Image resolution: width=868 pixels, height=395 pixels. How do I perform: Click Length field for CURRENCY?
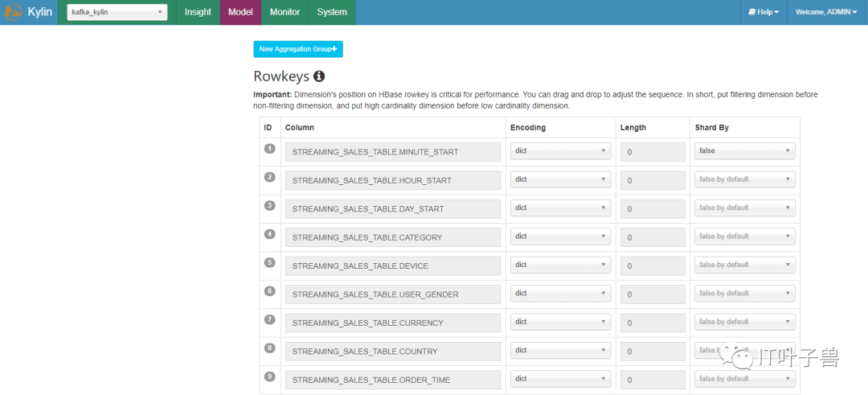click(x=653, y=323)
